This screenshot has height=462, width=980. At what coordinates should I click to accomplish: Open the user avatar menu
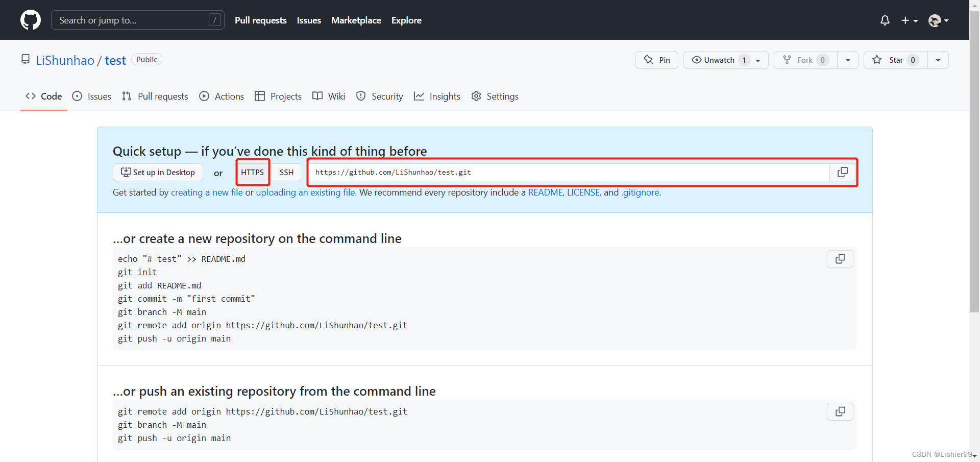pyautogui.click(x=938, y=20)
